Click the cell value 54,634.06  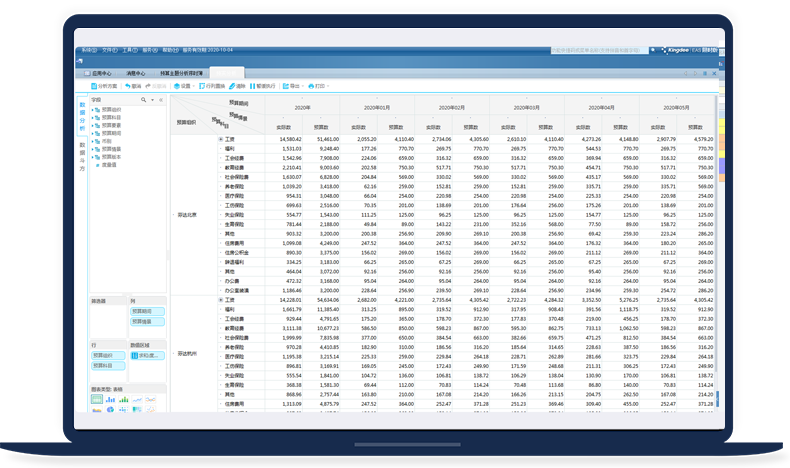pyautogui.click(x=327, y=300)
